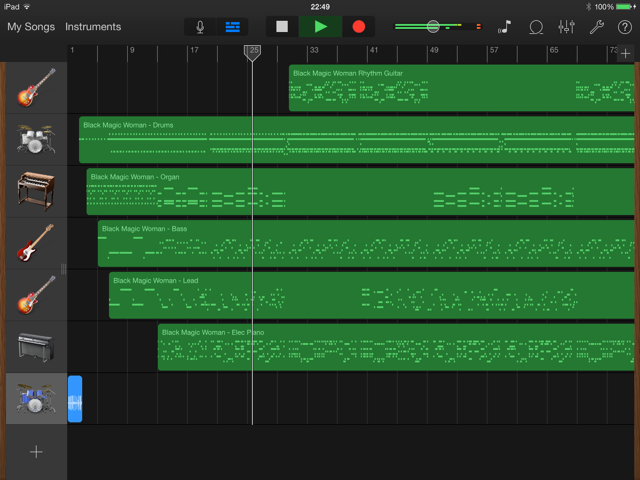Select the Elec Piano track icon
The image size is (640, 480).
coord(36,347)
